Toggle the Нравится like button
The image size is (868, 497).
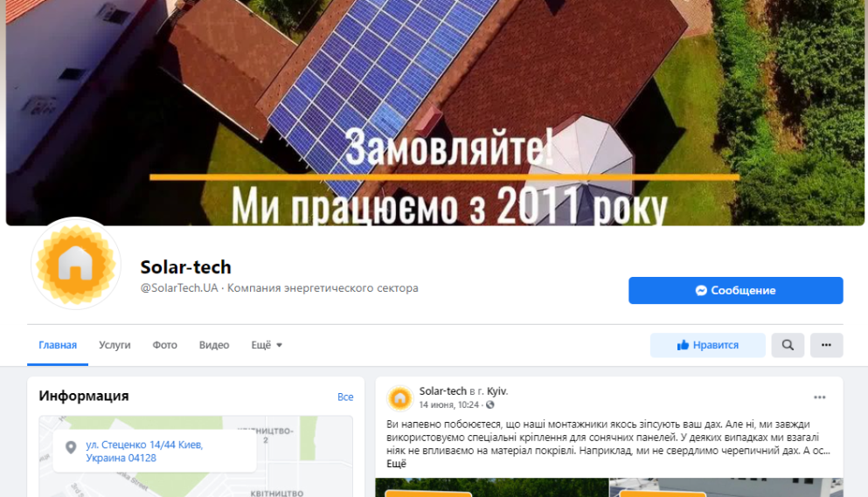point(707,345)
